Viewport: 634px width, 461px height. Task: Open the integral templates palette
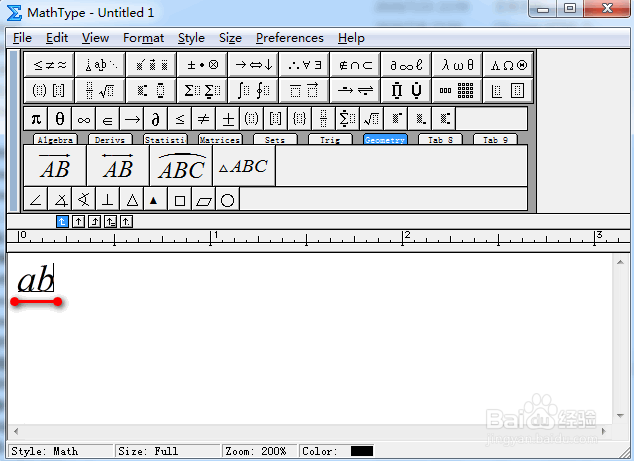pos(253,90)
